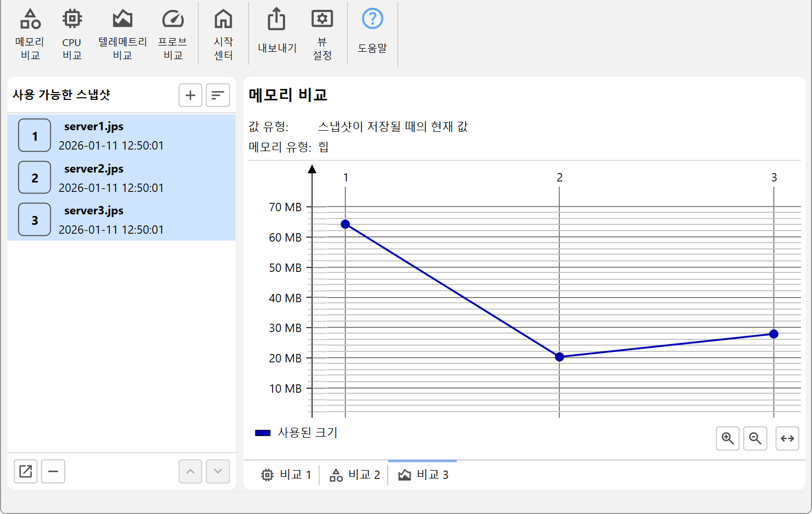
Task: Move snapshot up with chevron button
Action: pos(190,471)
